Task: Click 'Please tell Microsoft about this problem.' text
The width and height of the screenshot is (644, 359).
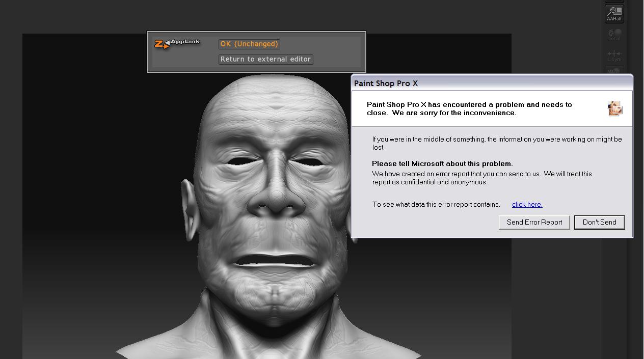Action: tap(442, 164)
